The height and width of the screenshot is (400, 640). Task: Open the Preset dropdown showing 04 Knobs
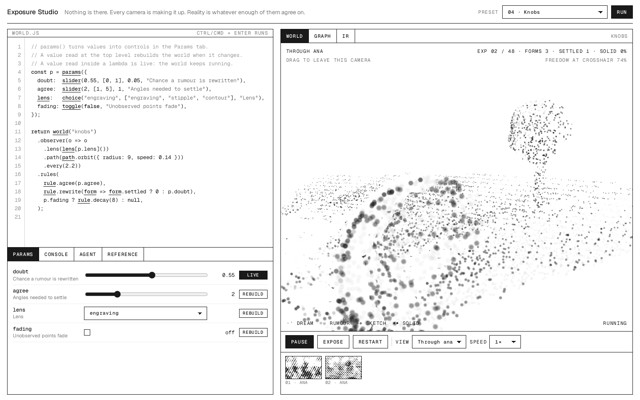(x=555, y=12)
